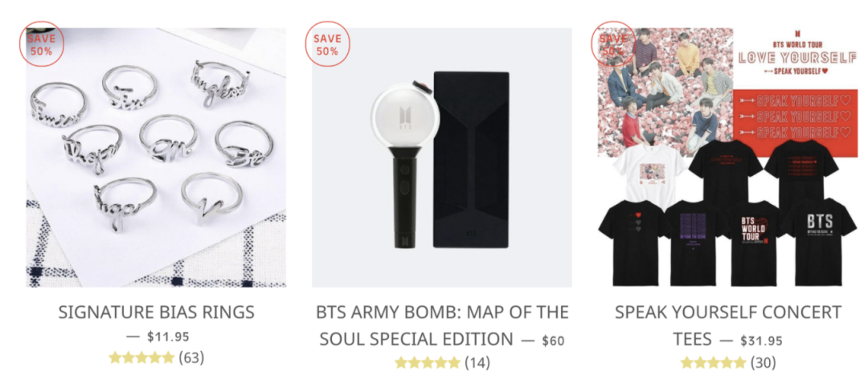Viewport: 868px width, 380px height.
Task: View the 63 reviews for bias rings
Action: 191,358
